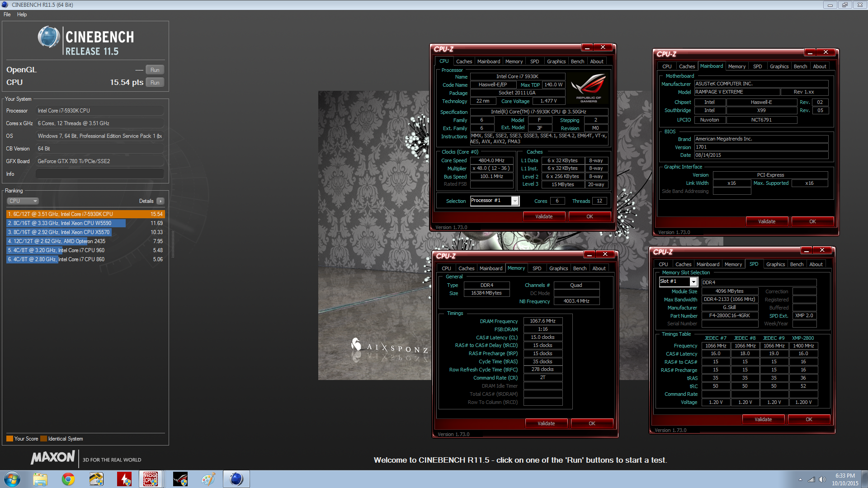The image size is (868, 488).
Task: Click the NB Frequency value 4003.4 MHz
Action: click(576, 301)
